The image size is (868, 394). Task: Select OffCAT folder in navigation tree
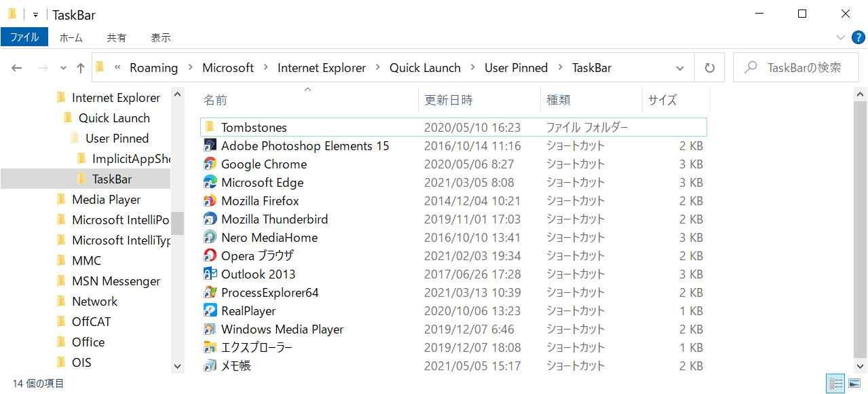(92, 322)
